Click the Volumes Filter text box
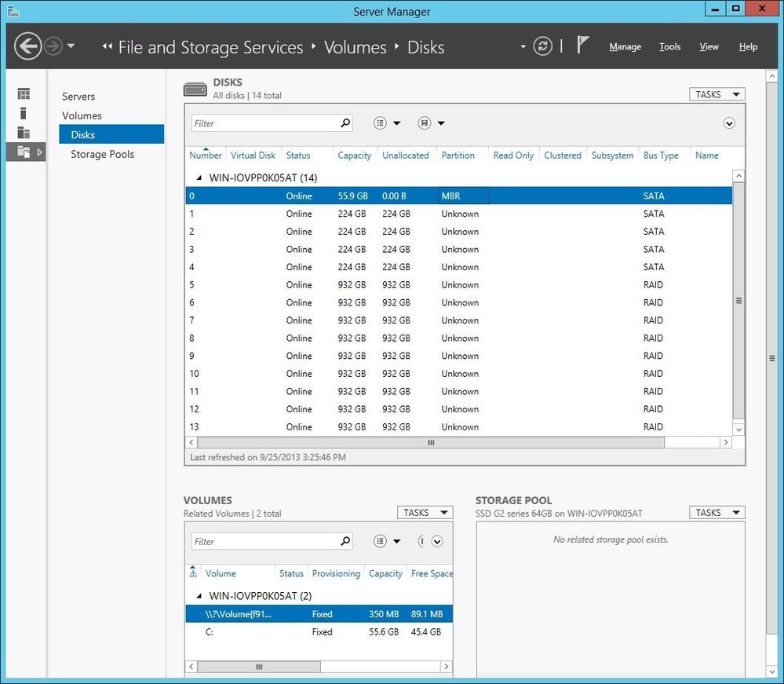This screenshot has height=684, width=784. [266, 541]
